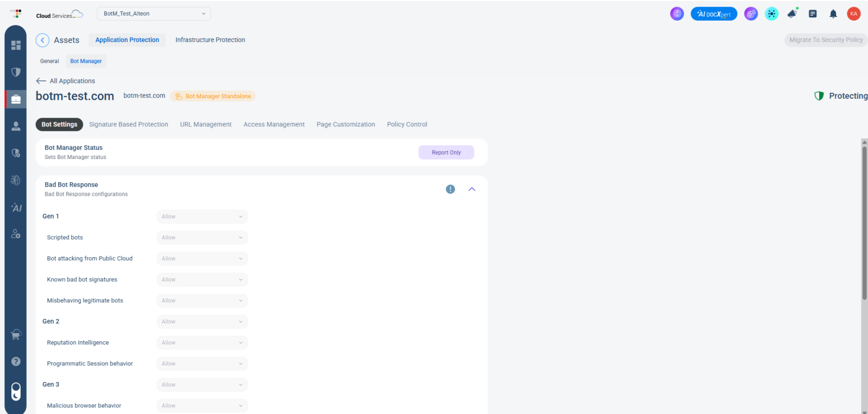
Task: Open the Gen 1 response dropdown
Action: coord(202,216)
